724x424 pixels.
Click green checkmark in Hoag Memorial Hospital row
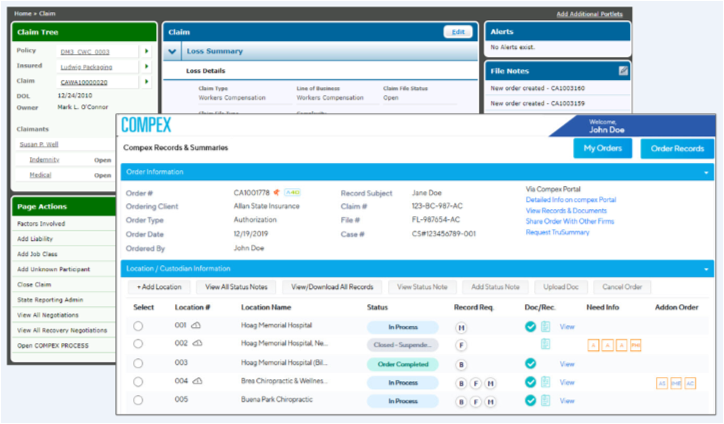coord(531,327)
